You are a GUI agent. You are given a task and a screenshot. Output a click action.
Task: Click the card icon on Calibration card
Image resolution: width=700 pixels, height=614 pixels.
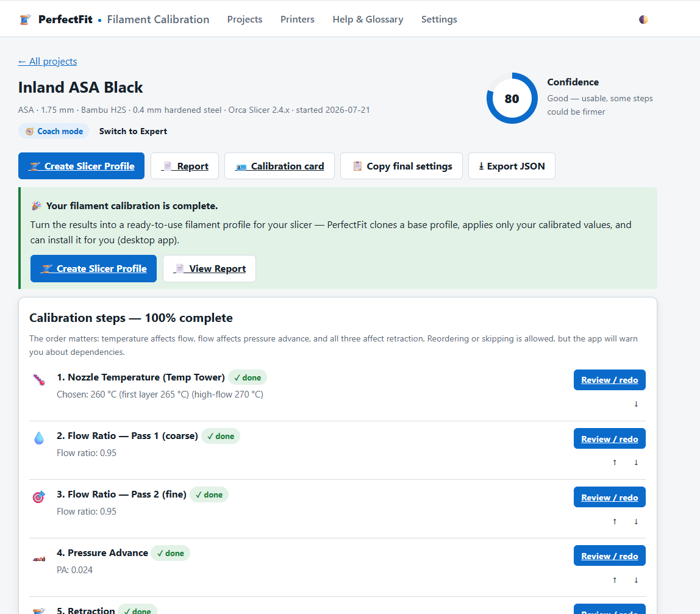[241, 167]
